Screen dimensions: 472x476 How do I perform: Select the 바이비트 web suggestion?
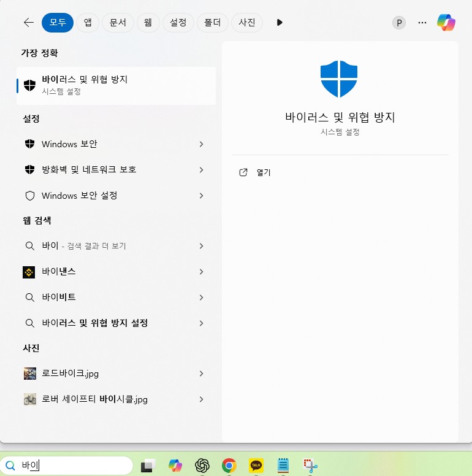[116, 297]
